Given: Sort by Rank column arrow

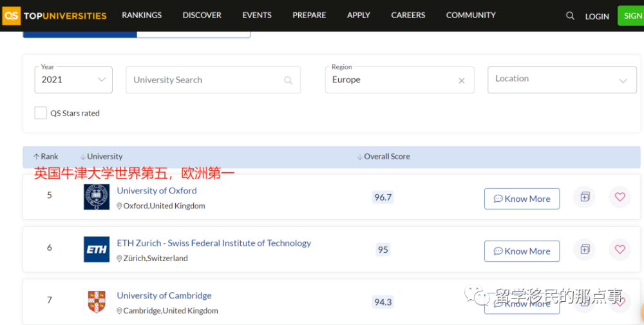Looking at the screenshot, I should [37, 157].
